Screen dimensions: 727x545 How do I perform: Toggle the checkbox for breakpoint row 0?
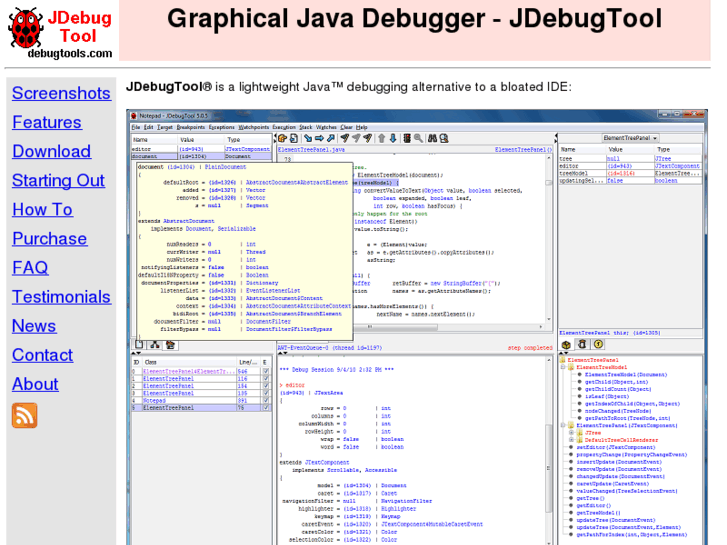[x=266, y=372]
